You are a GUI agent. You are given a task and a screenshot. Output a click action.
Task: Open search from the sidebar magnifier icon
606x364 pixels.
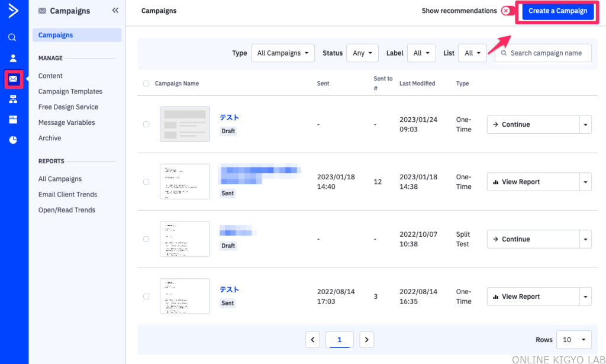click(12, 37)
